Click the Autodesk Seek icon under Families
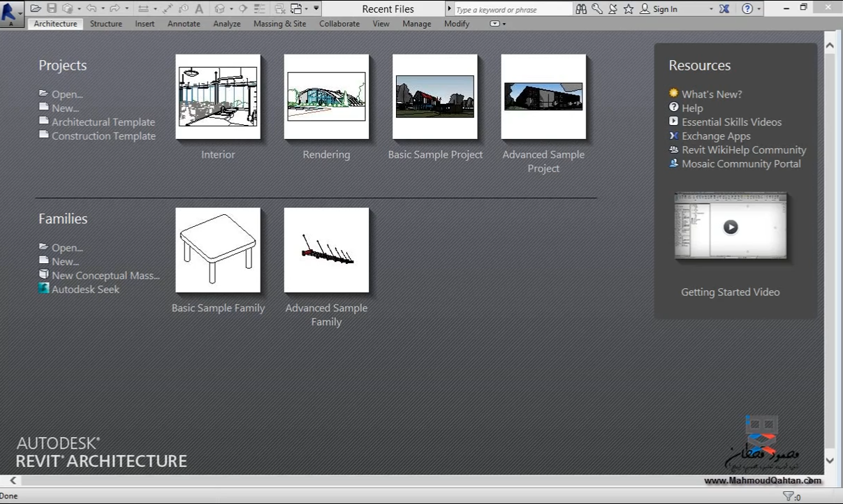843x504 pixels. 44,288
